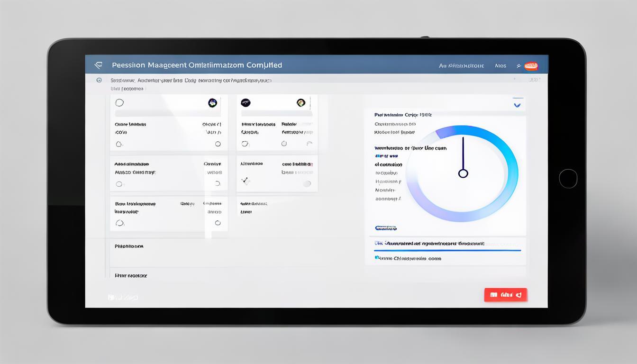Expand the 'Pfliotionce' section in left panel

tap(129, 246)
